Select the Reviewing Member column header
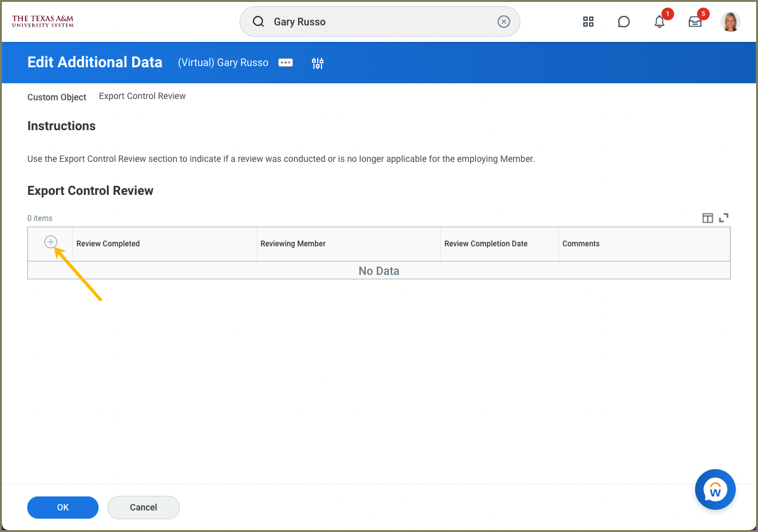The width and height of the screenshot is (758, 532). [x=293, y=244]
